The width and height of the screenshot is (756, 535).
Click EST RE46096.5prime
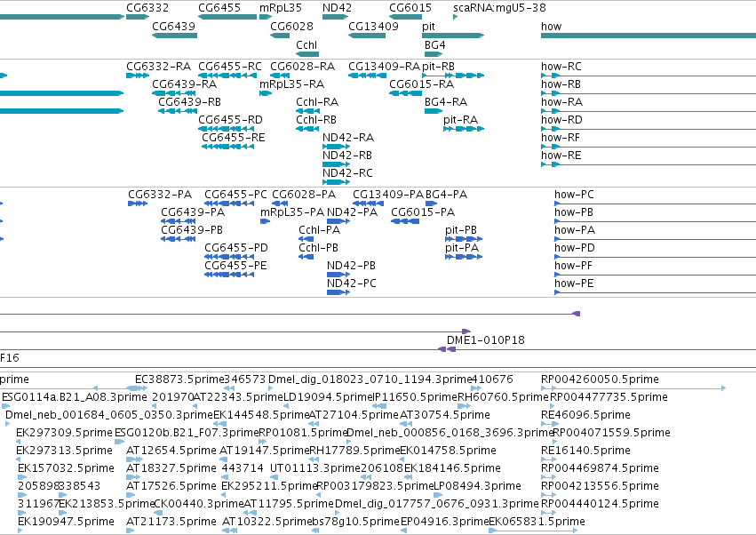(x=585, y=415)
